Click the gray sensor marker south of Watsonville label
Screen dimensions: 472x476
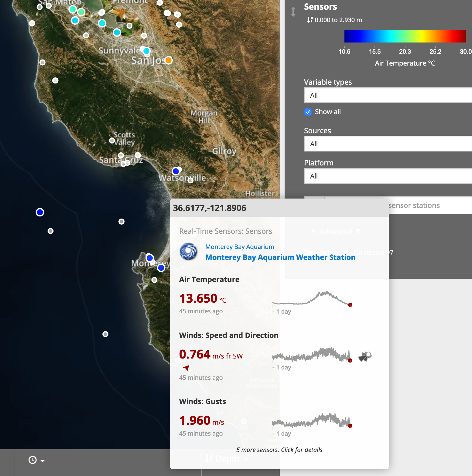point(190,180)
